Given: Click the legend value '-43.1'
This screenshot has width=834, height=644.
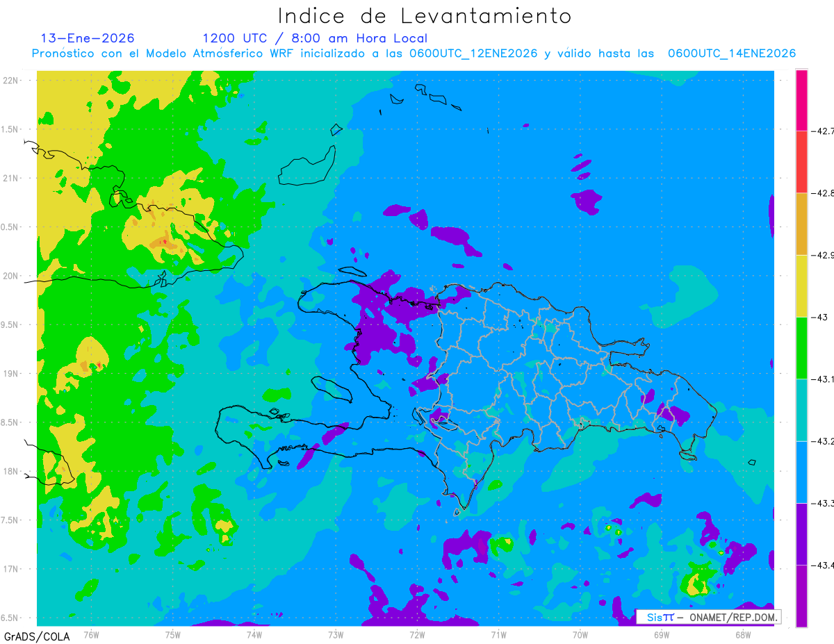Looking at the screenshot, I should [x=822, y=379].
